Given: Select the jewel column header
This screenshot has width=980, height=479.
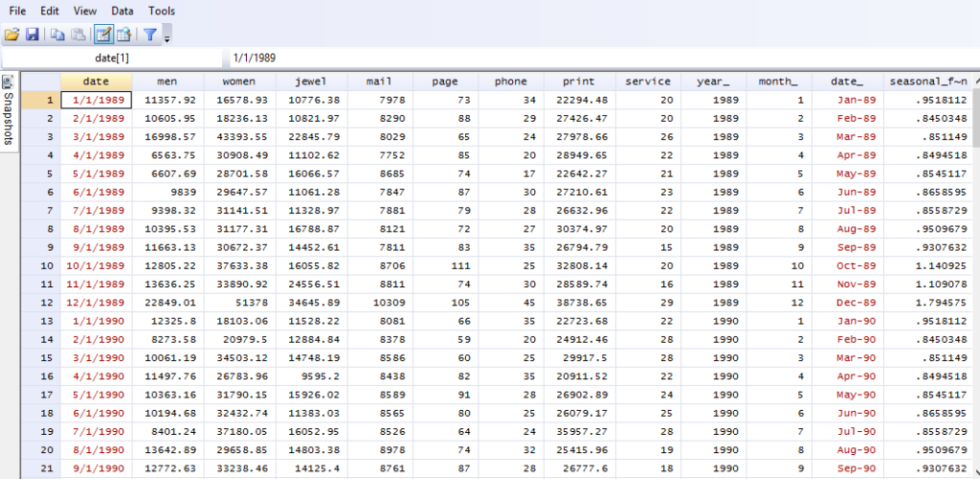Looking at the screenshot, I should tap(311, 81).
